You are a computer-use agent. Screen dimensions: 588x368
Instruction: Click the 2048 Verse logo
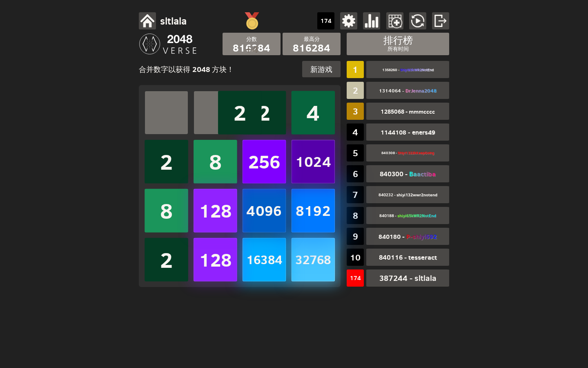168,44
